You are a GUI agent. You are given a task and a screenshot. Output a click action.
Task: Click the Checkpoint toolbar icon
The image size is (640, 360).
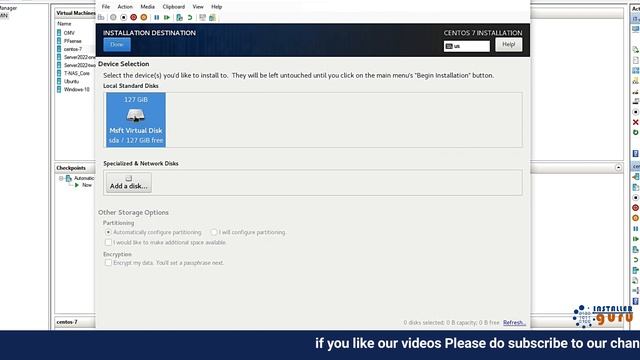[179, 18]
